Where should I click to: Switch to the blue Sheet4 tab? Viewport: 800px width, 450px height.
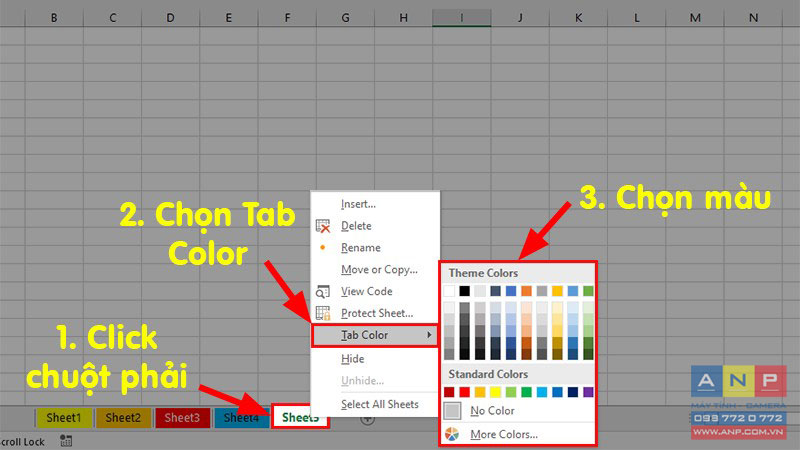[x=241, y=418]
